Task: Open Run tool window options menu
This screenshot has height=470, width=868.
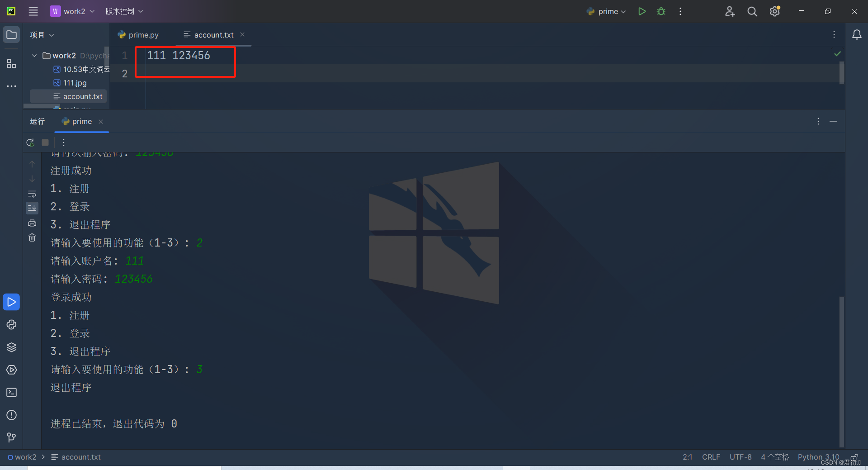Action: coord(818,121)
